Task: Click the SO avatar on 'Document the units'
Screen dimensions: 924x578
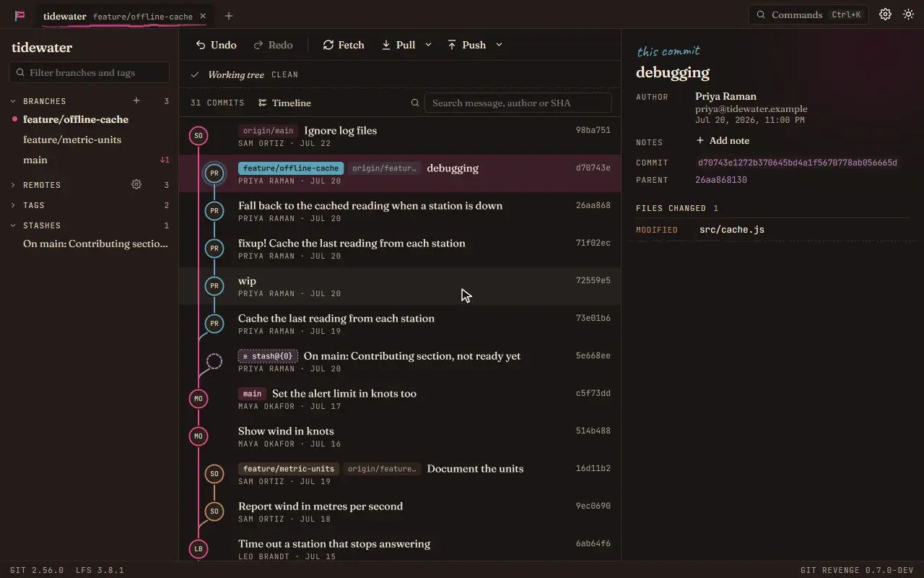Action: (x=214, y=474)
